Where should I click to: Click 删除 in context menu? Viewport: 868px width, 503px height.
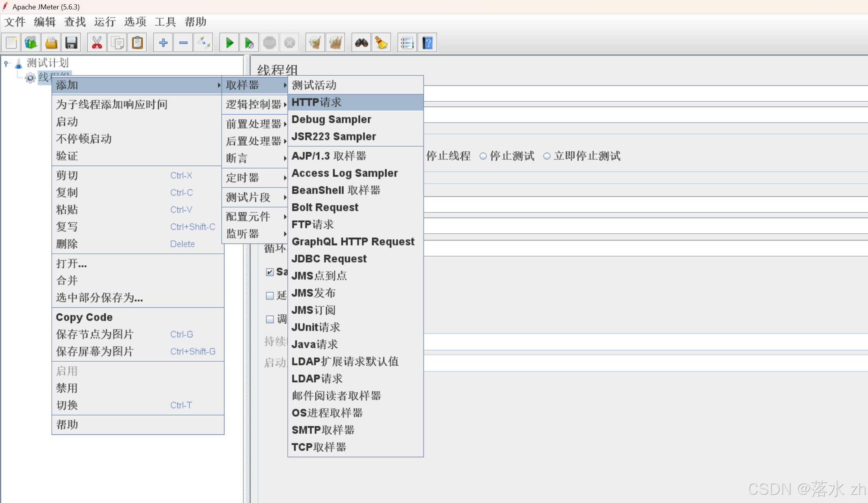pyautogui.click(x=138, y=244)
